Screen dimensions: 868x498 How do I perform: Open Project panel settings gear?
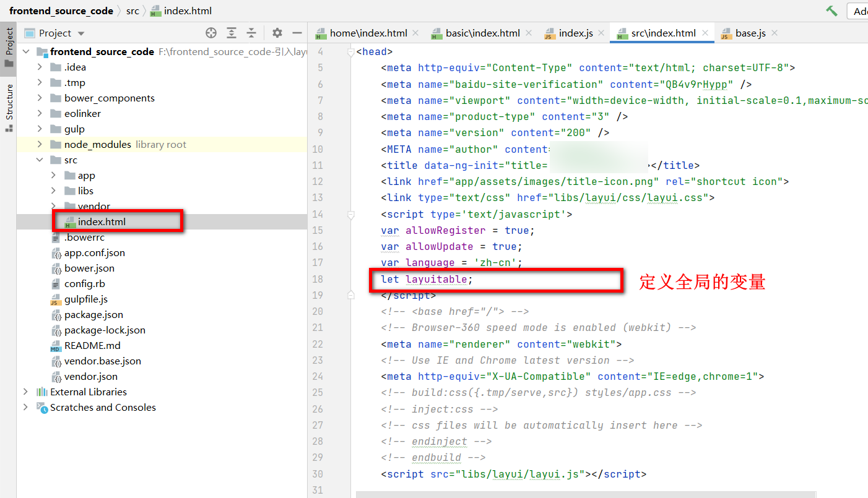tap(277, 33)
